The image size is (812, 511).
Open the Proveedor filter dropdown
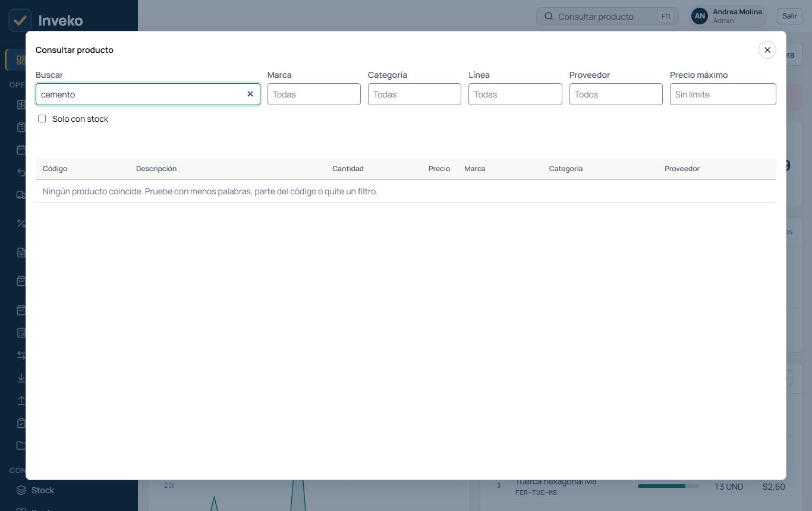[616, 94]
